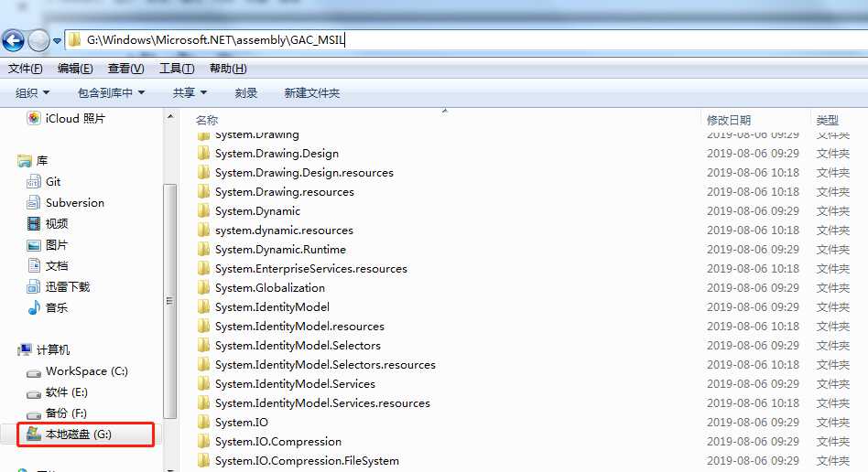Open the 帮助(H) menu
Viewport: 868px width, 472px height.
tap(227, 69)
